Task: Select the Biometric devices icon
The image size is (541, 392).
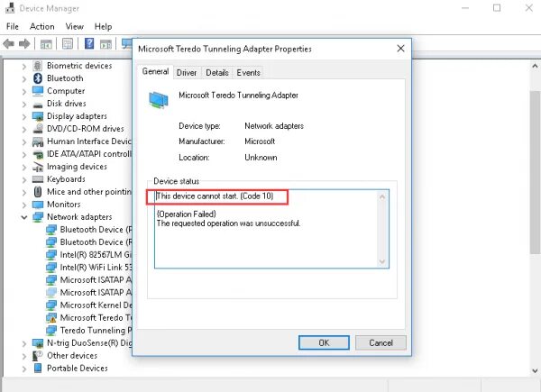Action: 38,66
